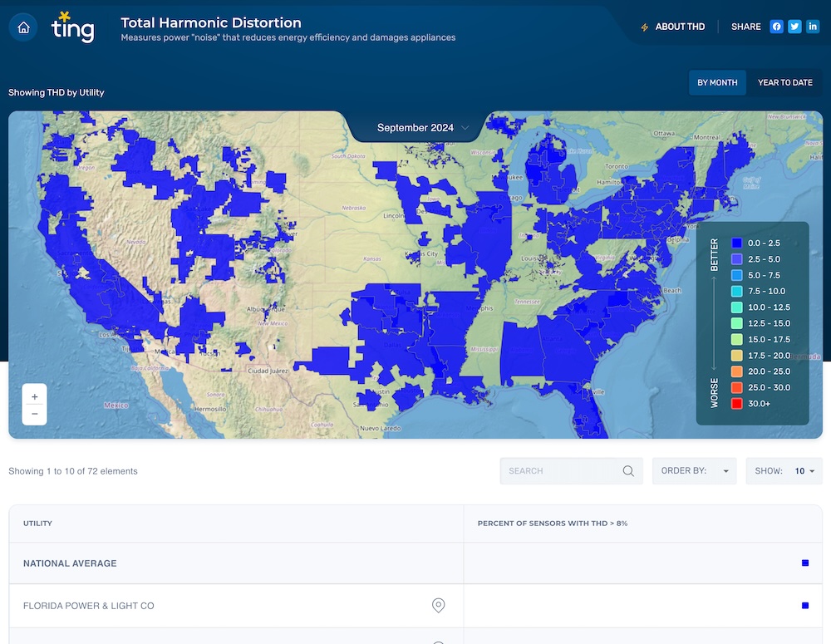Expand the ORDER BY dropdown
This screenshot has width=831, height=644.
[x=694, y=470]
